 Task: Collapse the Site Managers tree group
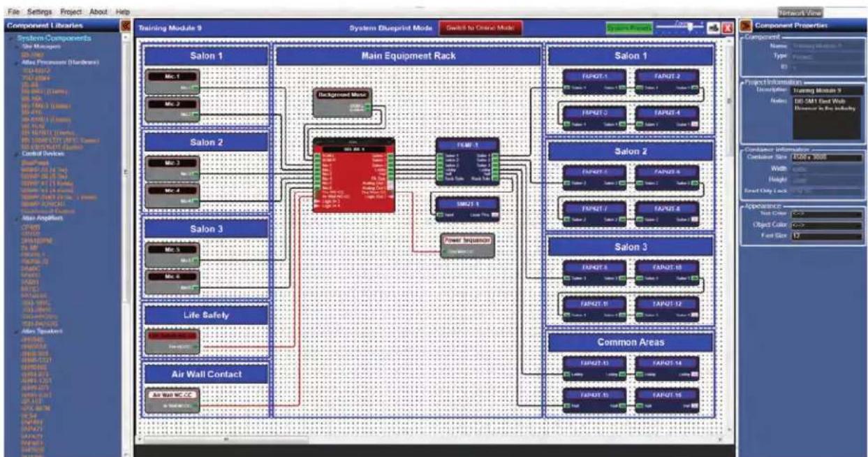point(18,45)
